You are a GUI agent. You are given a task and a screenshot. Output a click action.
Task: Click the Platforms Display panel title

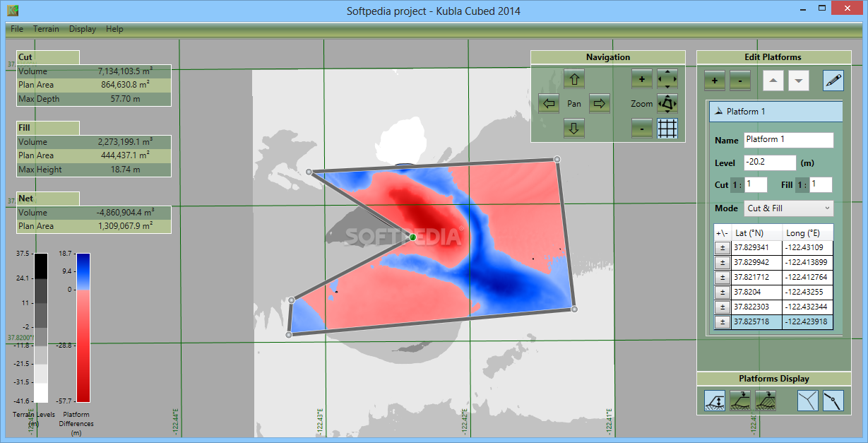coord(774,379)
